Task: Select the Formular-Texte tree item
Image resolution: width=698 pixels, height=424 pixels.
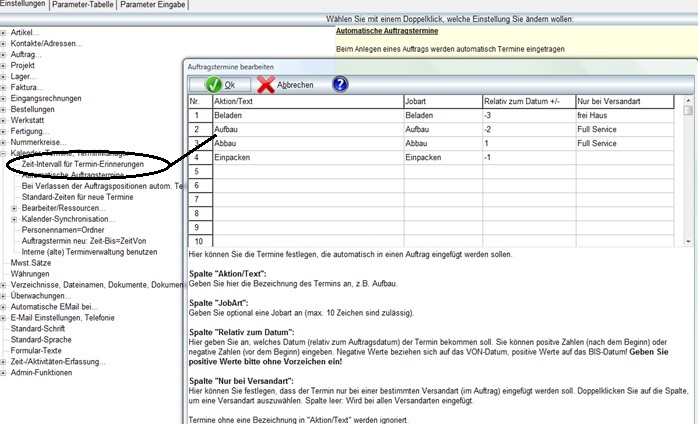Action: tap(36, 351)
